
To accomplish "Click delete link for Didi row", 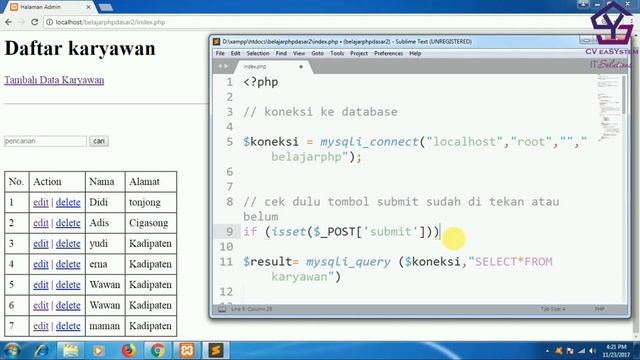I will pos(68,202).
